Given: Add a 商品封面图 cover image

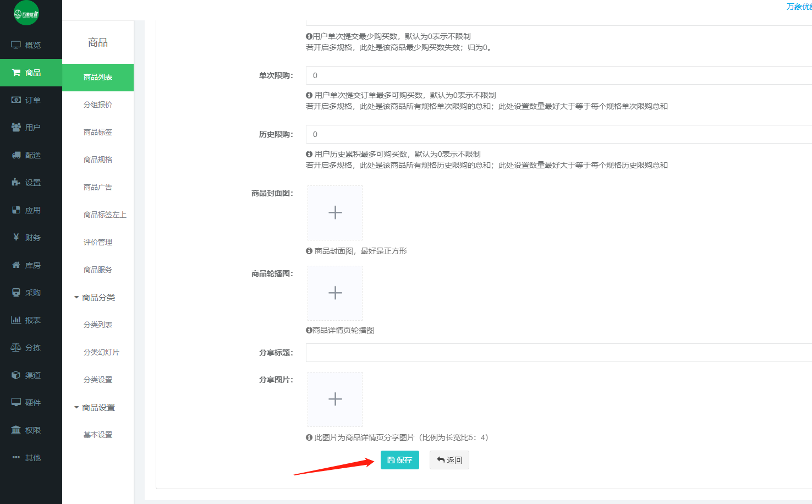Looking at the screenshot, I should (x=335, y=213).
